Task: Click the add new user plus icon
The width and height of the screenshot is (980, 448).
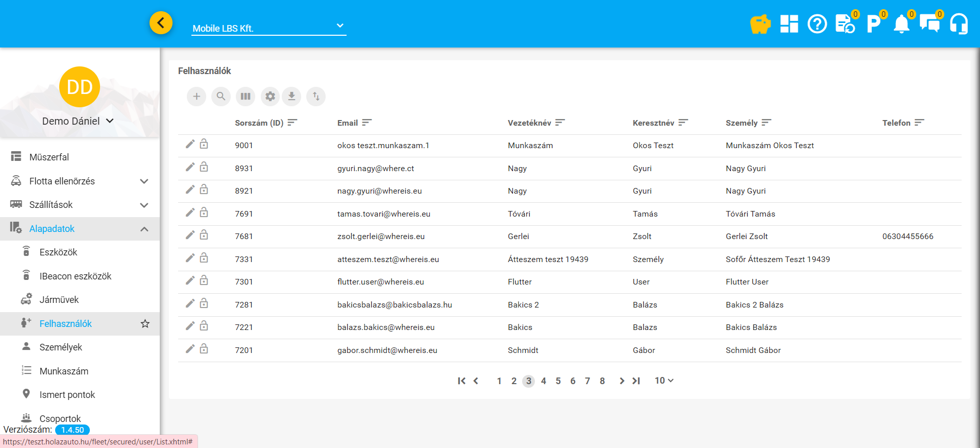Action: (x=197, y=96)
